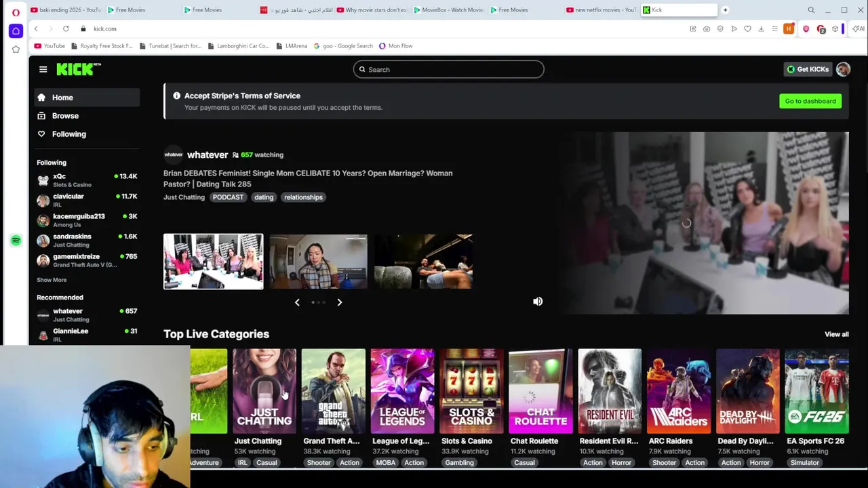The height and width of the screenshot is (488, 868).
Task: Click heart bookmark icon in address bar
Action: click(747, 28)
